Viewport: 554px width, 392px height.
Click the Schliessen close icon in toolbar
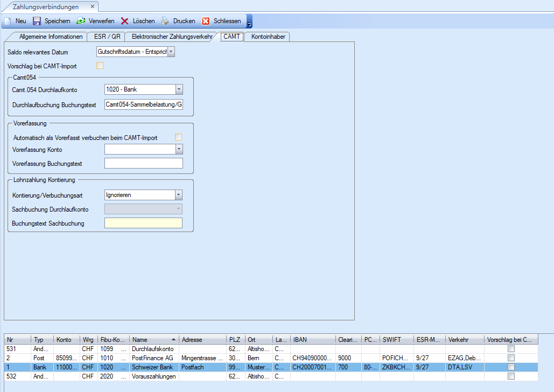tap(206, 22)
